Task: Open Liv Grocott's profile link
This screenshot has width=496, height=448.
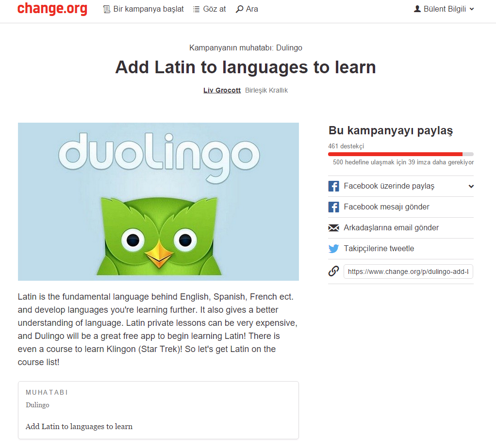Action: click(222, 90)
